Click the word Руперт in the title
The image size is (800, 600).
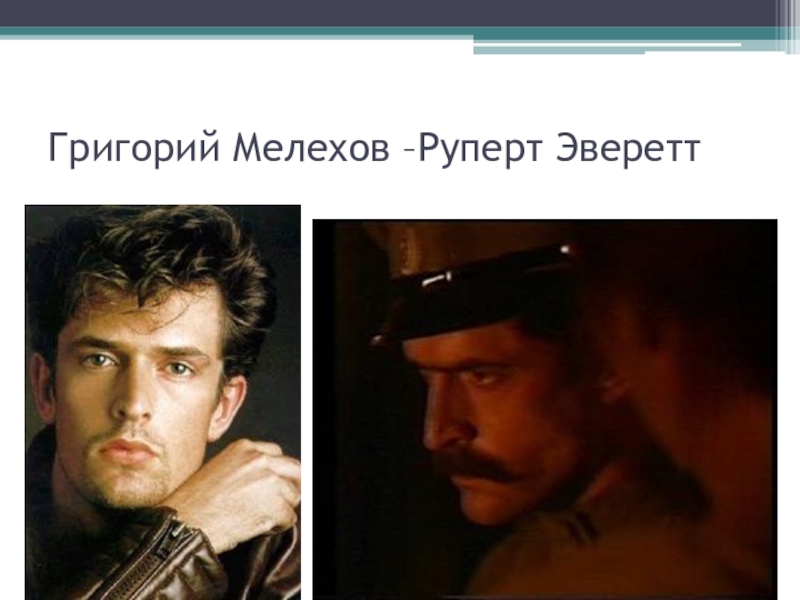pyautogui.click(x=480, y=149)
